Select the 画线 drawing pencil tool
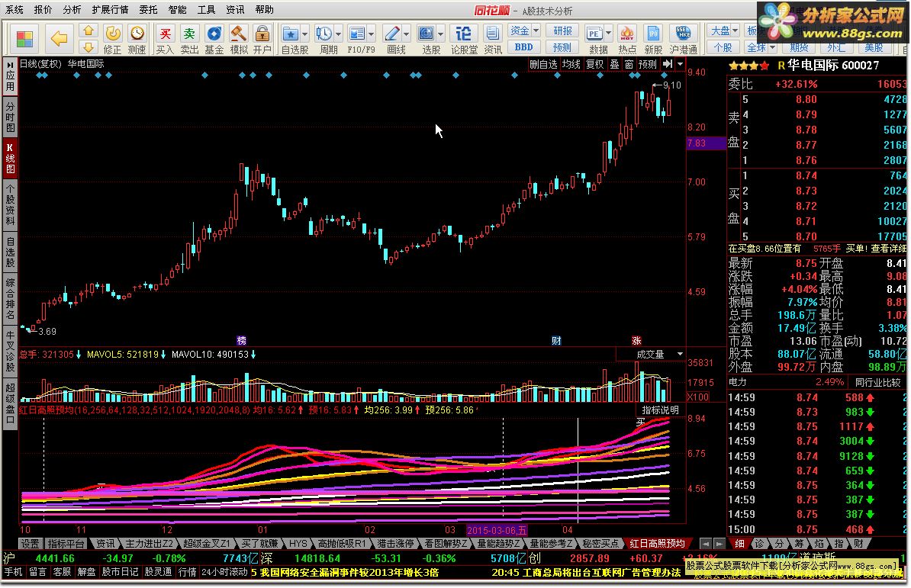 pos(391,34)
